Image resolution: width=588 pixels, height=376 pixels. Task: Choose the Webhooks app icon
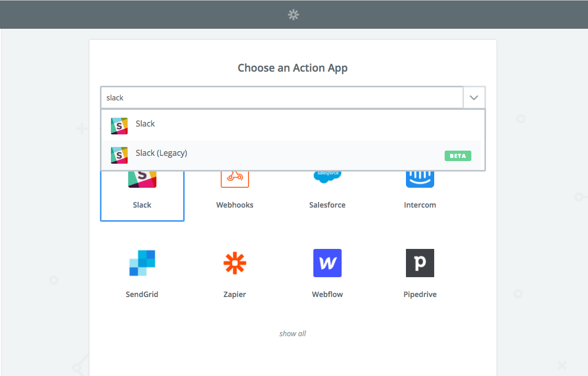pyautogui.click(x=235, y=179)
